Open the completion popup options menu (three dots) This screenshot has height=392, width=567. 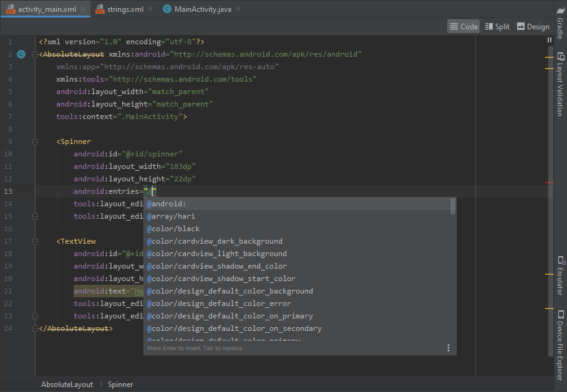(x=448, y=348)
